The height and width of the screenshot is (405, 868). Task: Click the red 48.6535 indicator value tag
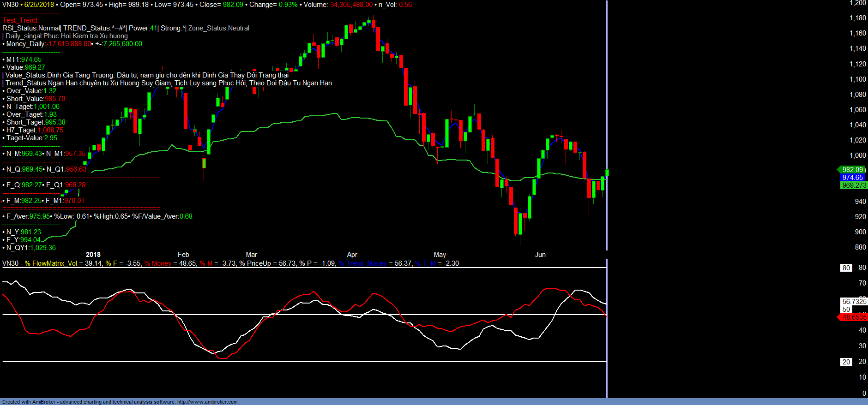coord(854,317)
